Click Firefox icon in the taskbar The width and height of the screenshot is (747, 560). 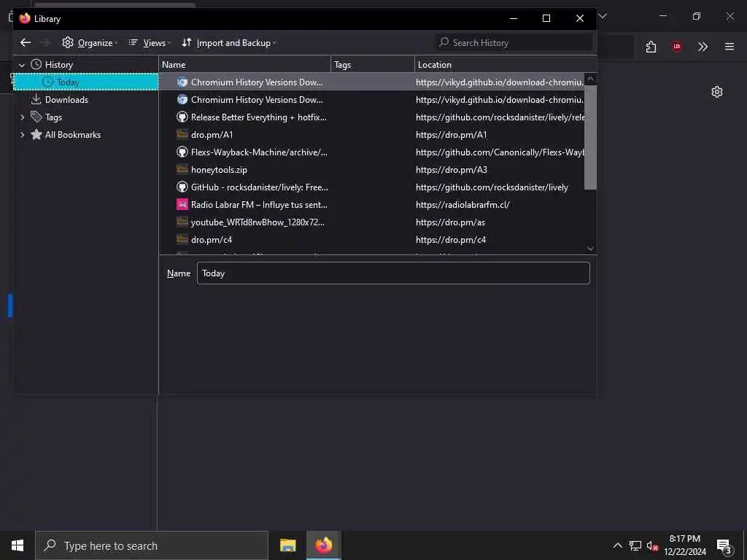(323, 545)
